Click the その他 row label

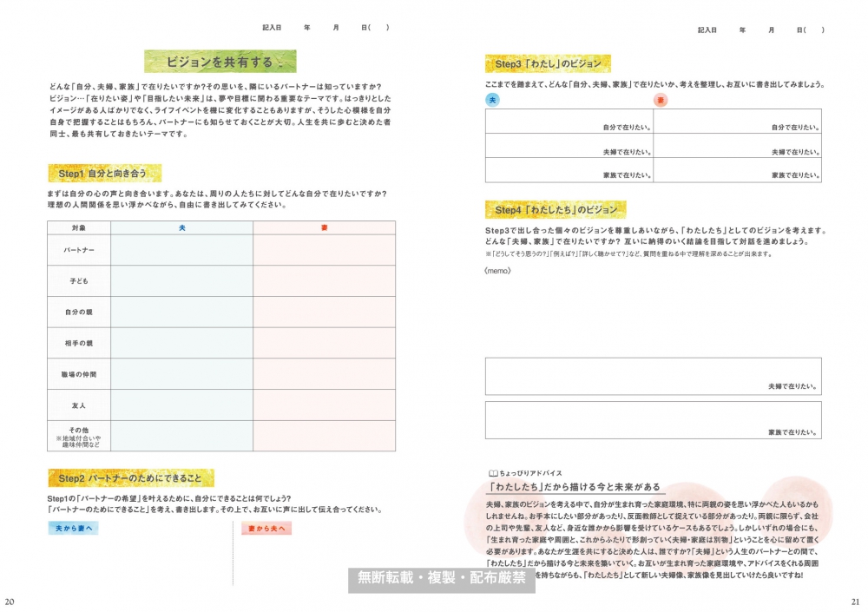click(79, 436)
